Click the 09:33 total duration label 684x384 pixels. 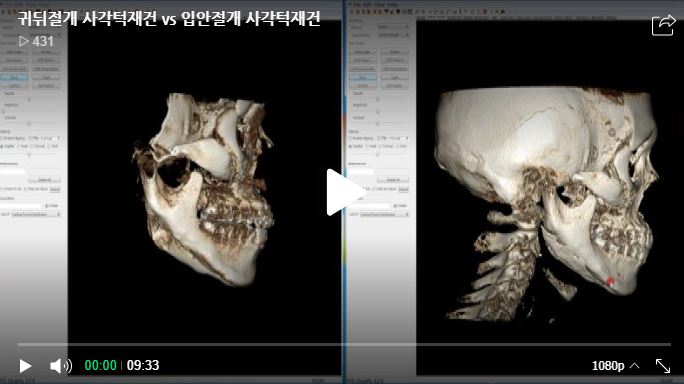[143, 366]
